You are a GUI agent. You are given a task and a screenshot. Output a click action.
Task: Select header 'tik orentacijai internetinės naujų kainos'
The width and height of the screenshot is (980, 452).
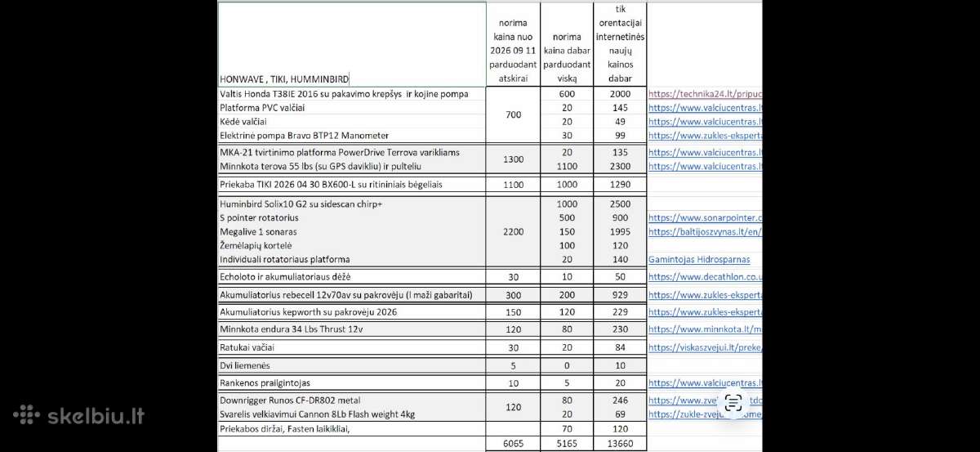(620, 44)
